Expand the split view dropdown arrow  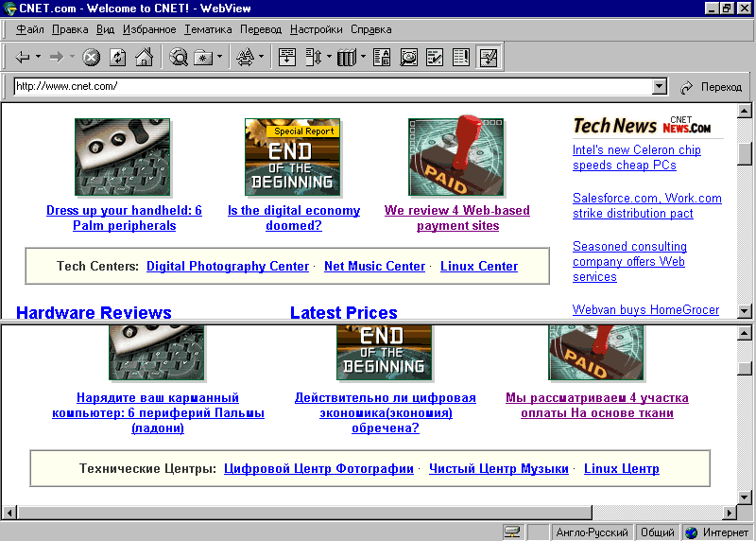tap(329, 57)
